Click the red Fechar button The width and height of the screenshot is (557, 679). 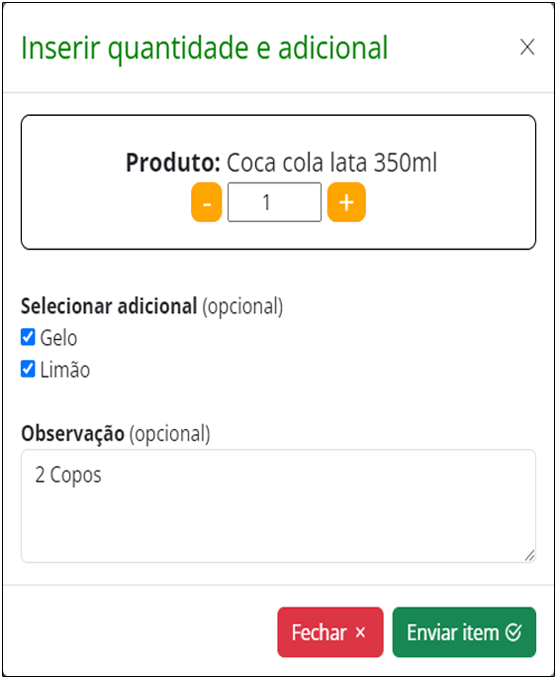point(330,632)
